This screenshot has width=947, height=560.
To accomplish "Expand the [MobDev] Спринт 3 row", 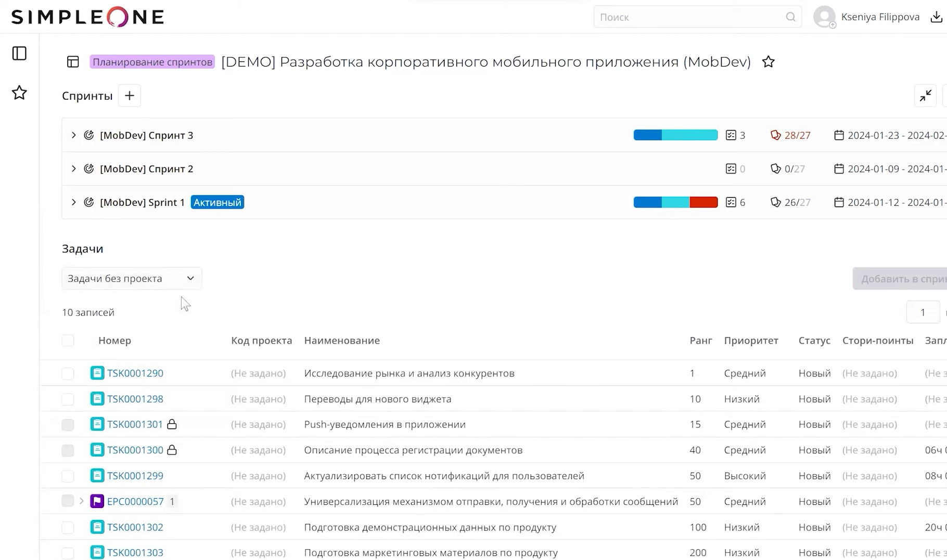I will 73,135.
